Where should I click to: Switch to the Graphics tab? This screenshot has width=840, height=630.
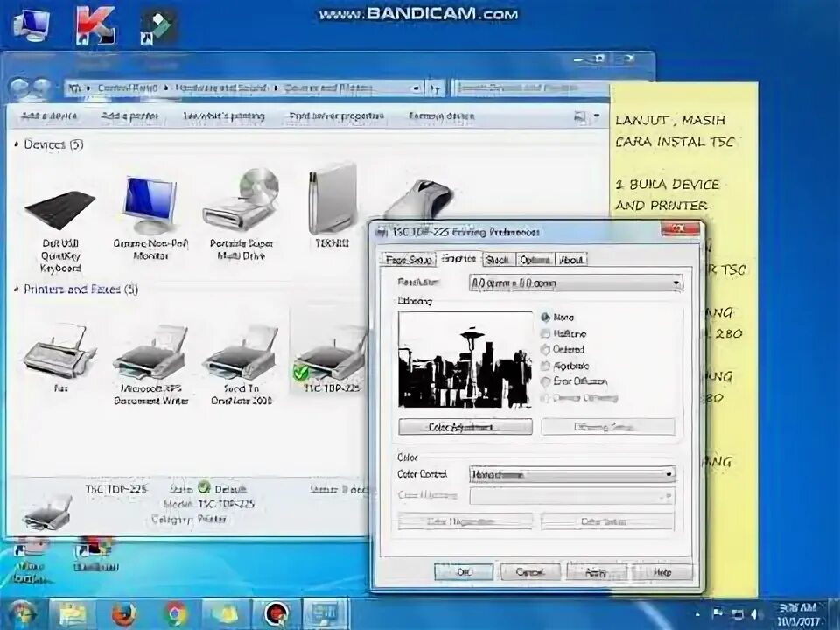point(458,259)
